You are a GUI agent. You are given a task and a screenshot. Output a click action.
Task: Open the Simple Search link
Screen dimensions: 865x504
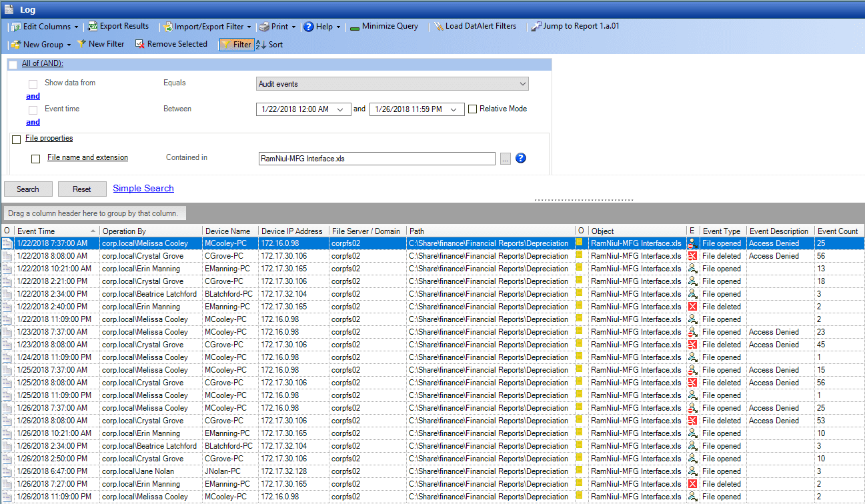coord(143,189)
